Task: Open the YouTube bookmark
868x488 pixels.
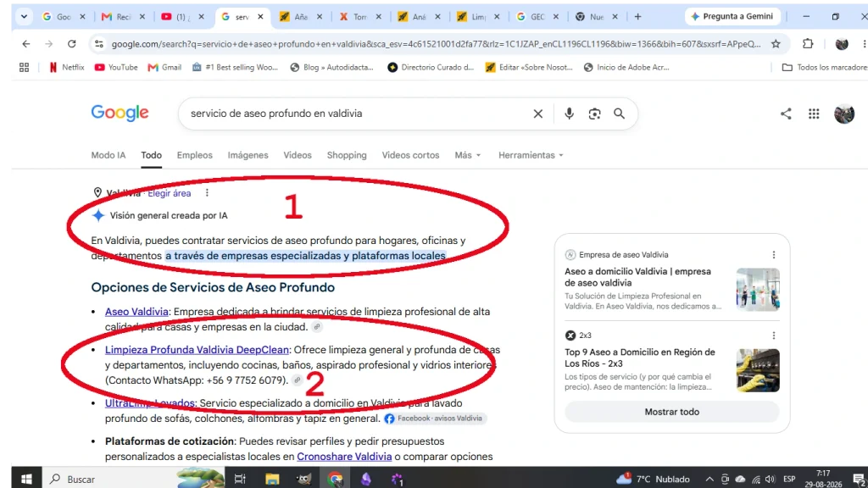Action: [116, 68]
